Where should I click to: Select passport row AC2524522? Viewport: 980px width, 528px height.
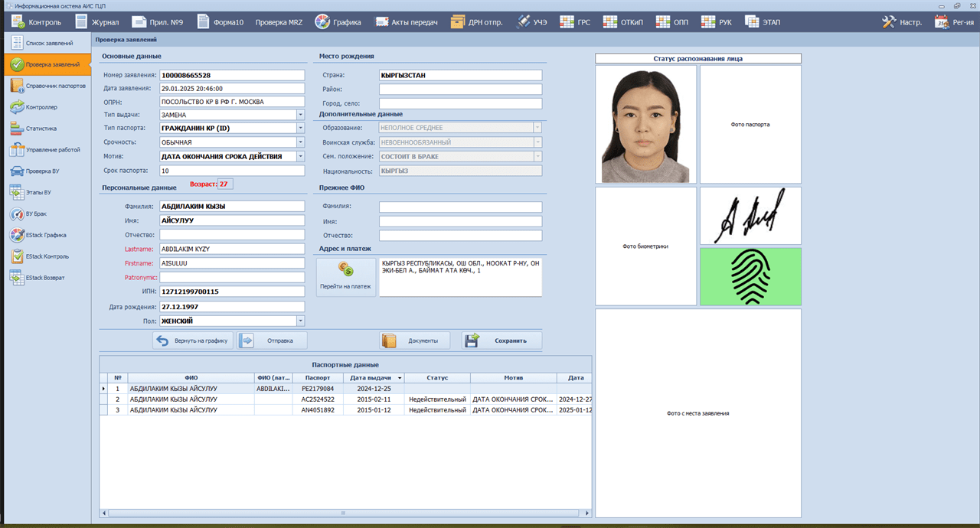coord(346,399)
